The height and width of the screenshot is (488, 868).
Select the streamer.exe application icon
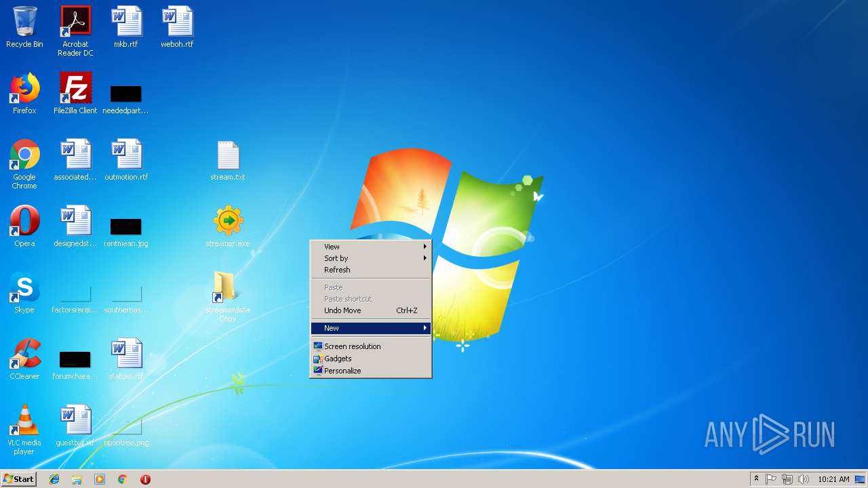[228, 226]
